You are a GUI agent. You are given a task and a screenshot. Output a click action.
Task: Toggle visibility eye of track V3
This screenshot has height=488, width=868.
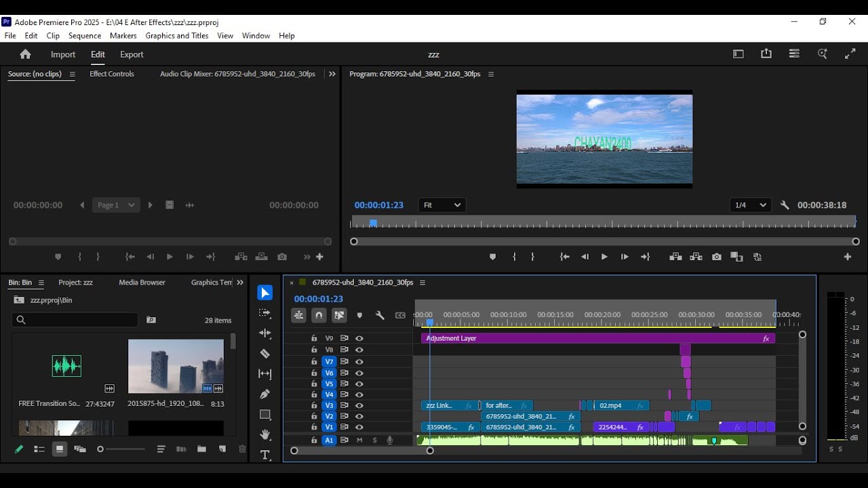(359, 405)
